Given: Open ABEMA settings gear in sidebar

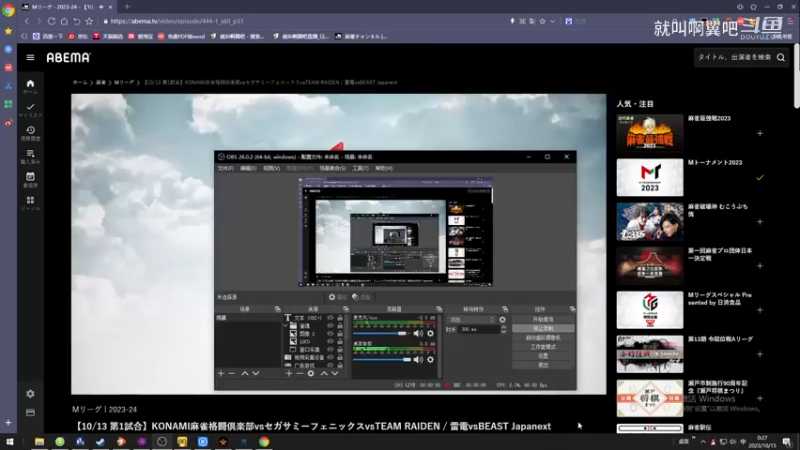Looking at the screenshot, I should coord(30,394).
